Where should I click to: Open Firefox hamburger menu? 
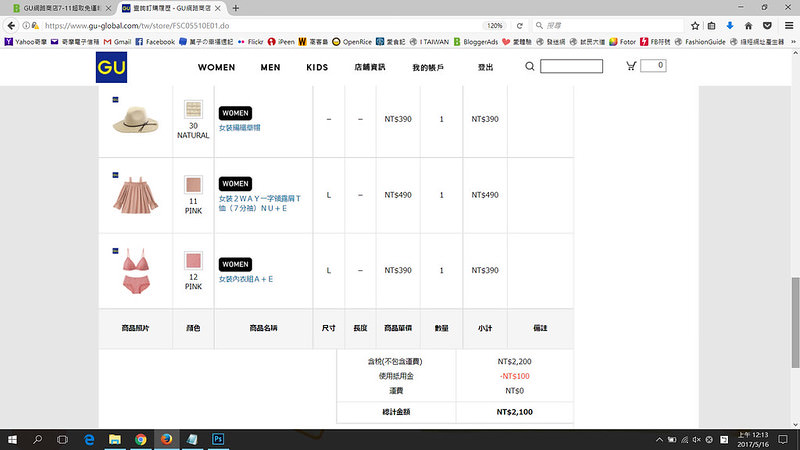click(x=789, y=26)
